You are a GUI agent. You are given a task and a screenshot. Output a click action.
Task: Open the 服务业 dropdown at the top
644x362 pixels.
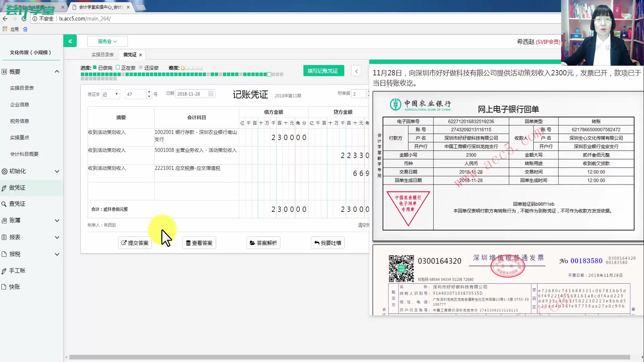(107, 41)
